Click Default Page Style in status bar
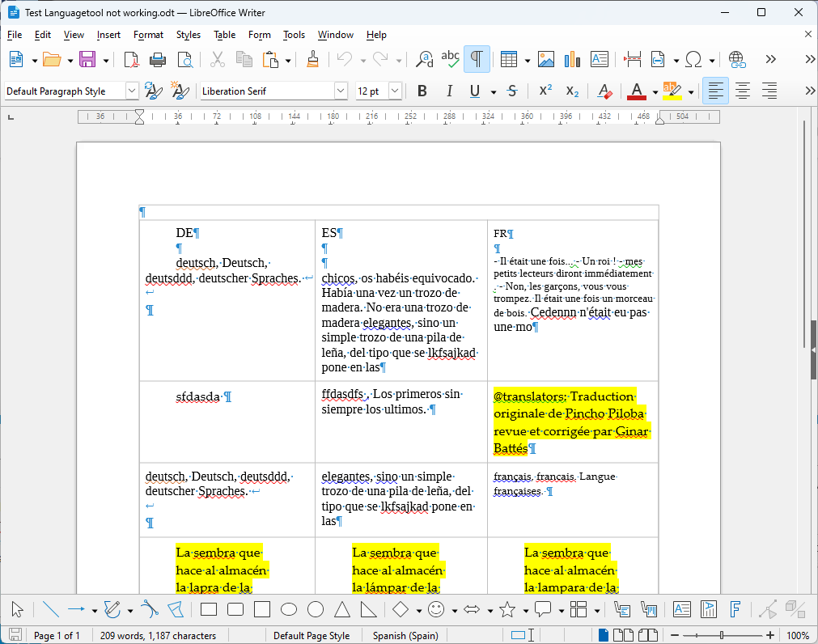818x644 pixels. 312,636
